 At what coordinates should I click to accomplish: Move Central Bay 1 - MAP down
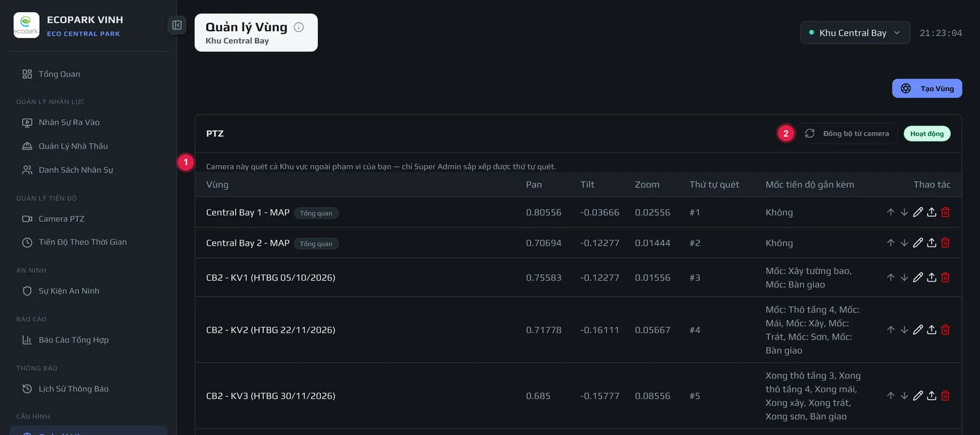coord(904,212)
